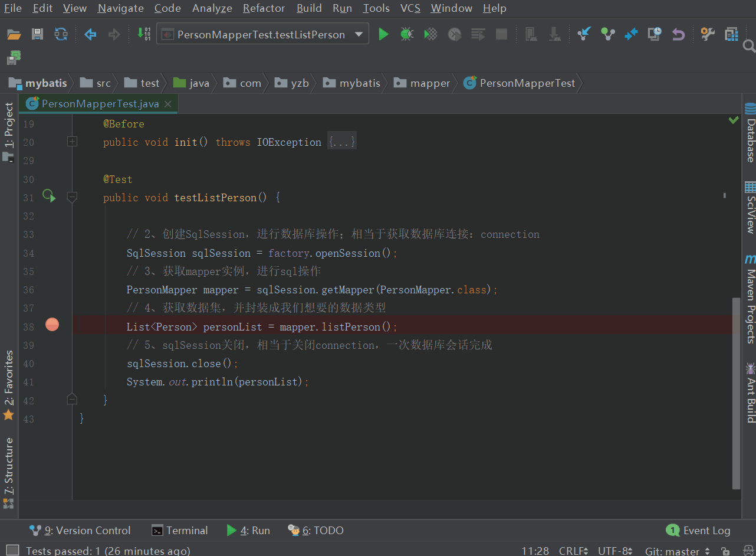Open the SciView tool window
The width and height of the screenshot is (756, 556).
click(x=750, y=207)
